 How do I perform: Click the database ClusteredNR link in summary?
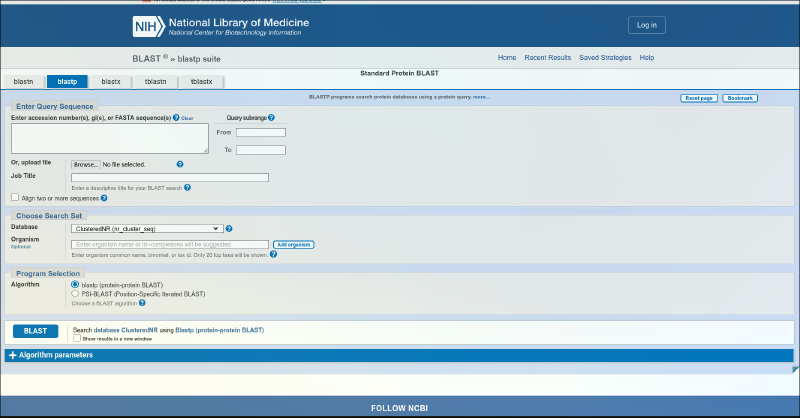point(126,330)
